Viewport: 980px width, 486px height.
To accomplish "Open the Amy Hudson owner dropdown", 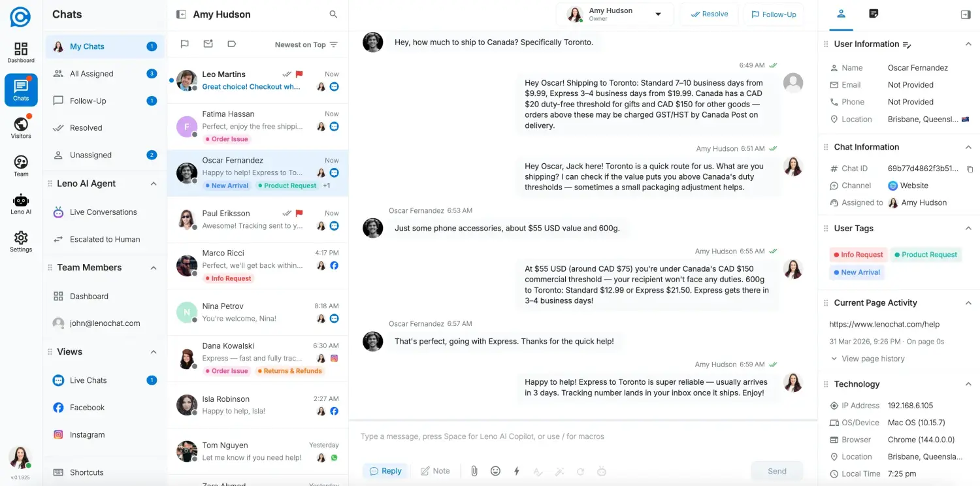I will click(657, 14).
